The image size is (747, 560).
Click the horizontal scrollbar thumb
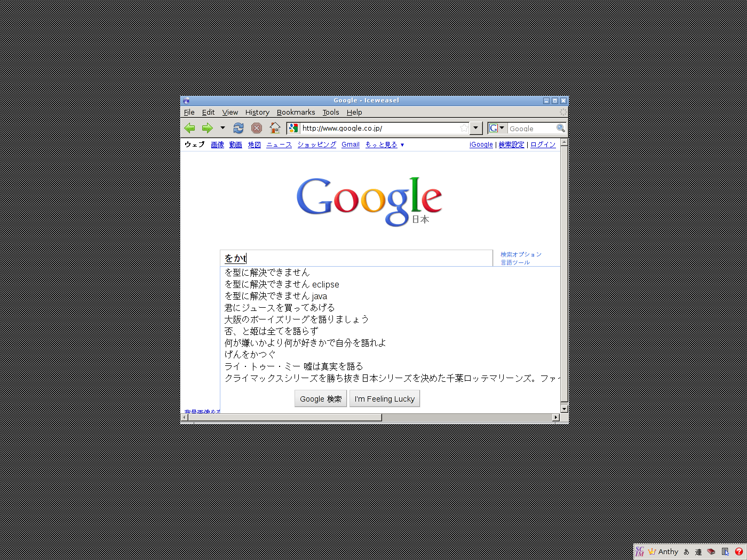[x=285, y=417]
